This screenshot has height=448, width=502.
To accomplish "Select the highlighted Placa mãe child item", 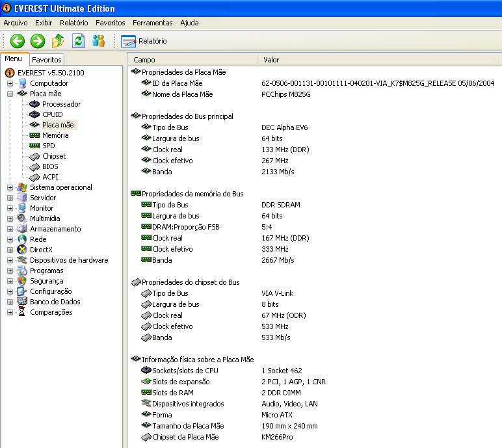I will pos(58,125).
